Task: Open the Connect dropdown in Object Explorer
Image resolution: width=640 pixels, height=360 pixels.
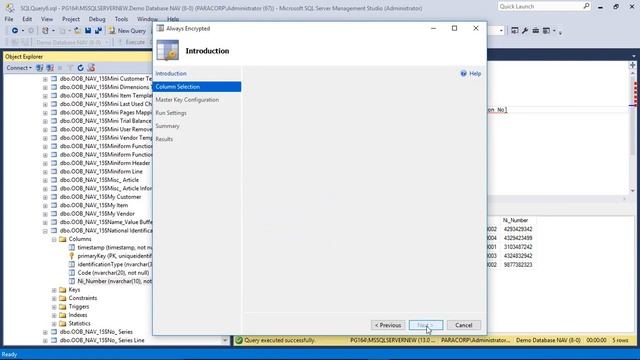Action: [19, 68]
